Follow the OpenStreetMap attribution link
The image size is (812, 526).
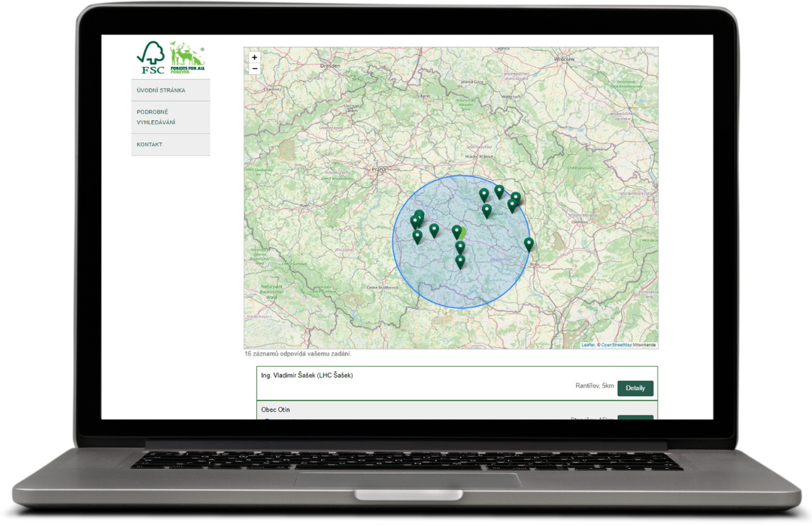tap(617, 345)
